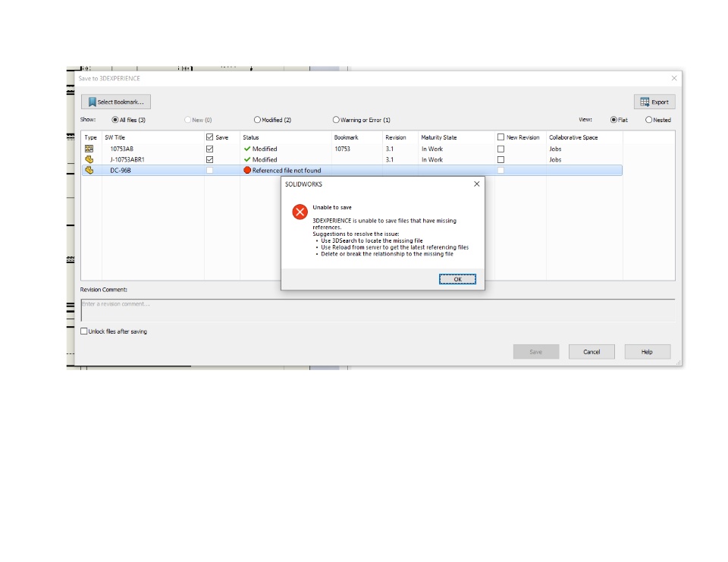
Task: Close the Save to 3DEXPERIENCE window
Action: coord(674,78)
